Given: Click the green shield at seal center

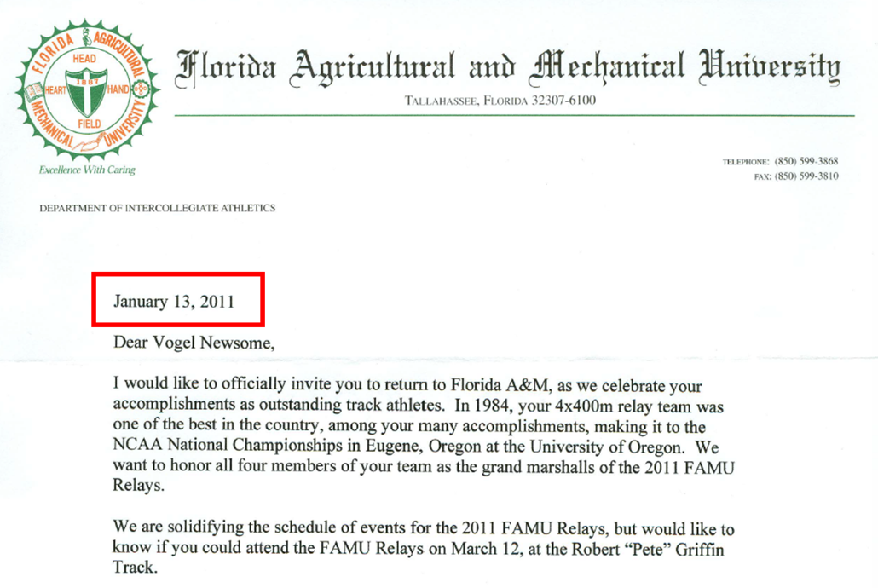Looking at the screenshot, I should tap(86, 92).
